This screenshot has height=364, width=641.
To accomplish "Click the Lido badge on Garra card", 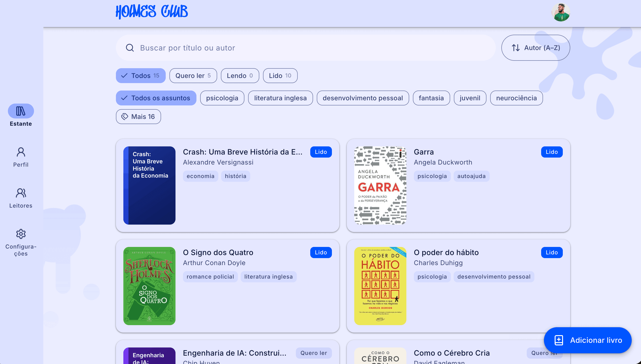I will (x=552, y=152).
